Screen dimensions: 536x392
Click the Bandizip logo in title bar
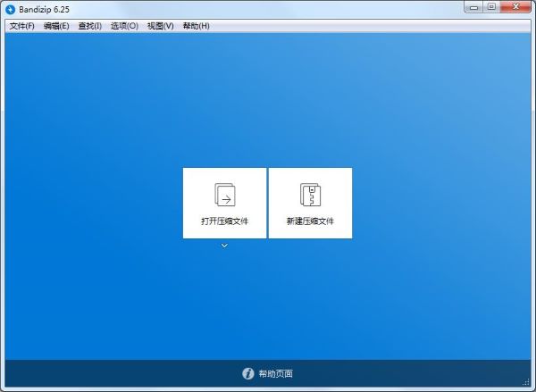pos(10,10)
